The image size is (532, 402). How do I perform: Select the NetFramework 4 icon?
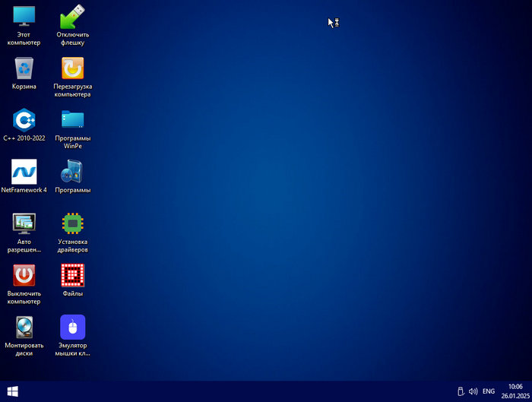(x=24, y=172)
